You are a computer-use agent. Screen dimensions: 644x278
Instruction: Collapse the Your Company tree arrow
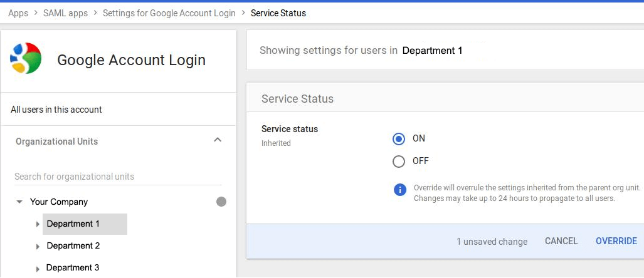click(19, 202)
